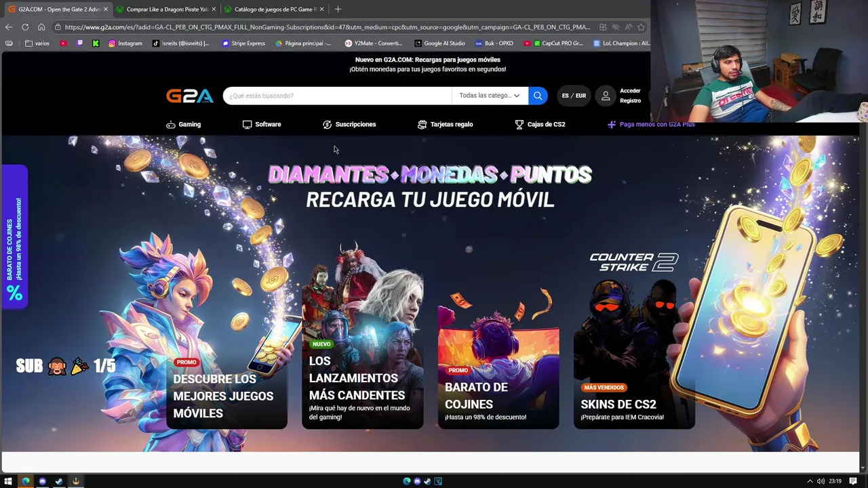Click the taskbar clock showing 23:19

[x=835, y=481]
